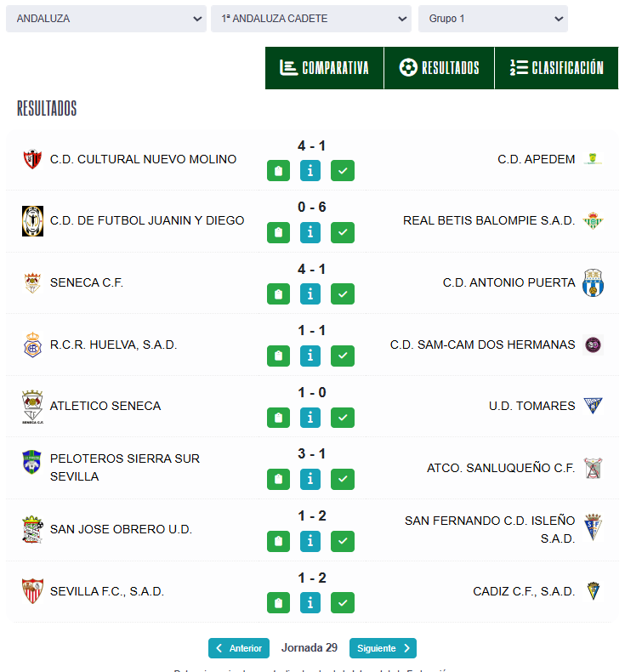This screenshot has width=625, height=672.
Task: Open info icon for Betis Balompie match
Action: 310,232
